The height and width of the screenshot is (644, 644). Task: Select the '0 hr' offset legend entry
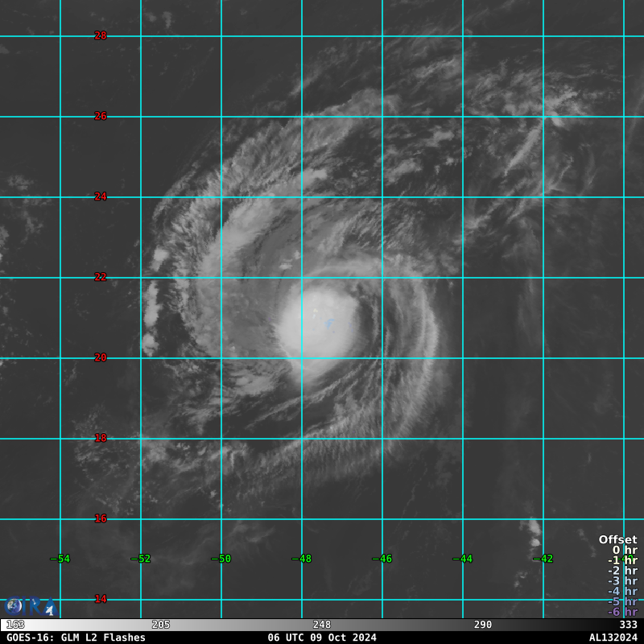coord(624,551)
